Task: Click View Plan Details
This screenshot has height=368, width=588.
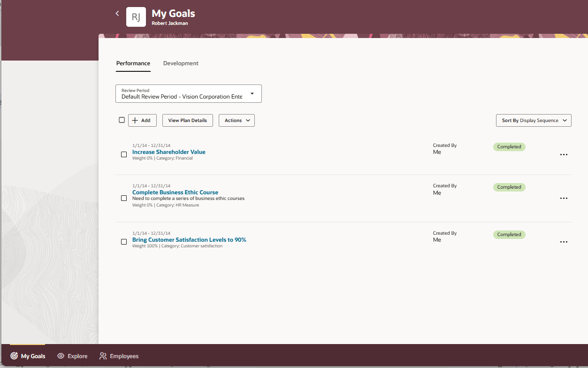Action: click(187, 120)
